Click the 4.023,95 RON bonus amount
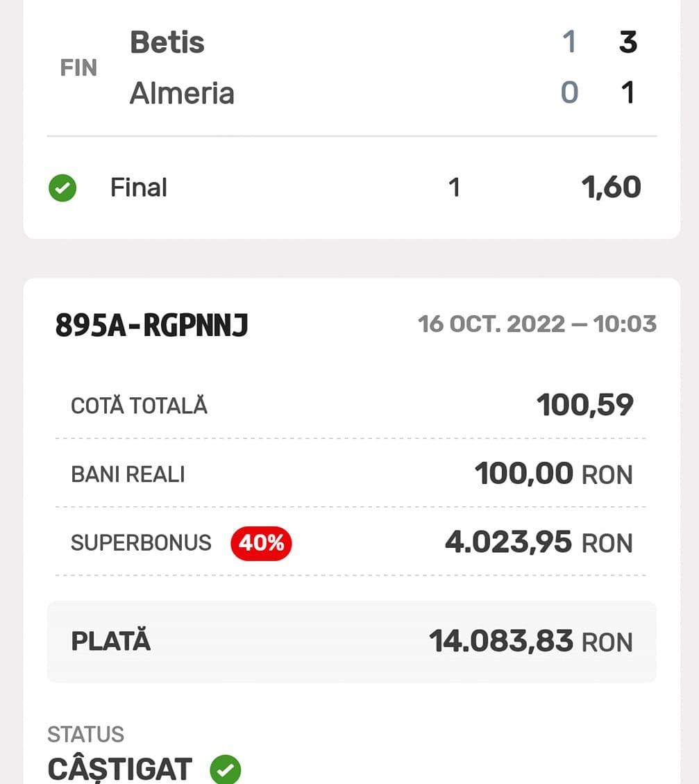This screenshot has height=784, width=699. point(539,542)
